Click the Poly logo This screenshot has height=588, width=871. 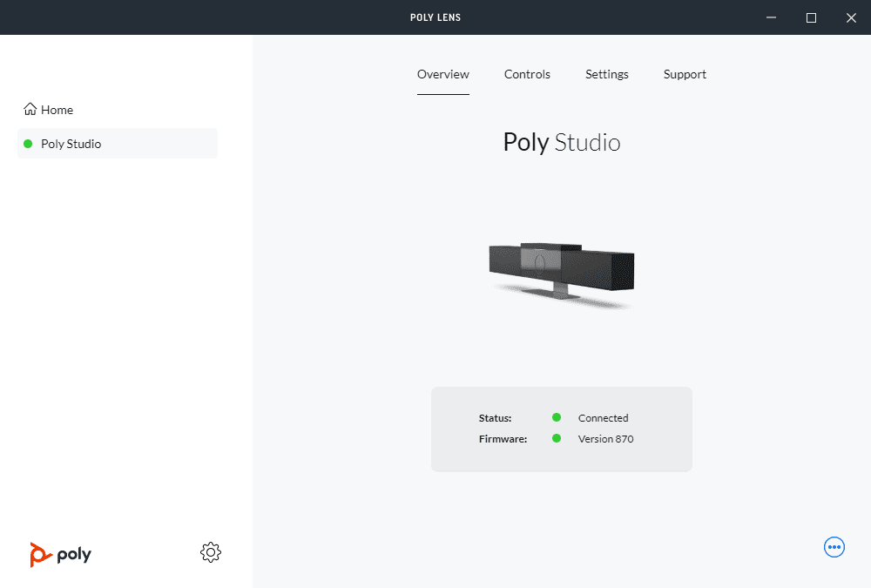(61, 554)
